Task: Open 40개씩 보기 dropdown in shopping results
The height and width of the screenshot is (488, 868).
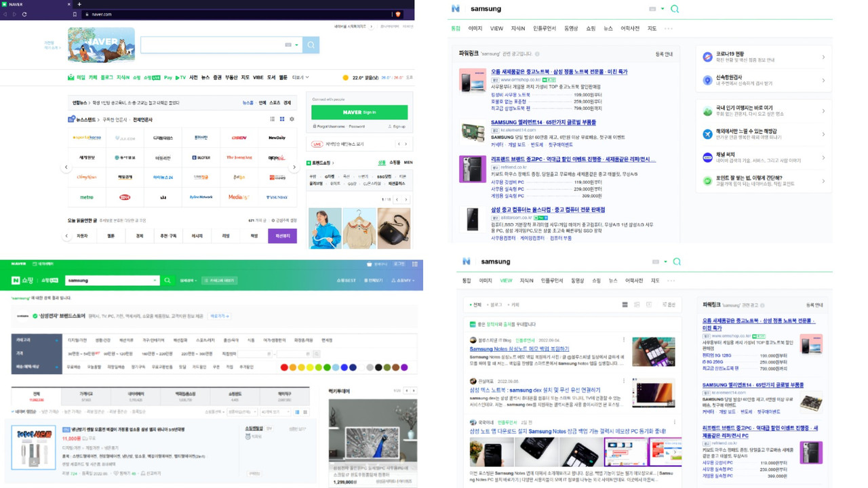Action: (x=277, y=411)
